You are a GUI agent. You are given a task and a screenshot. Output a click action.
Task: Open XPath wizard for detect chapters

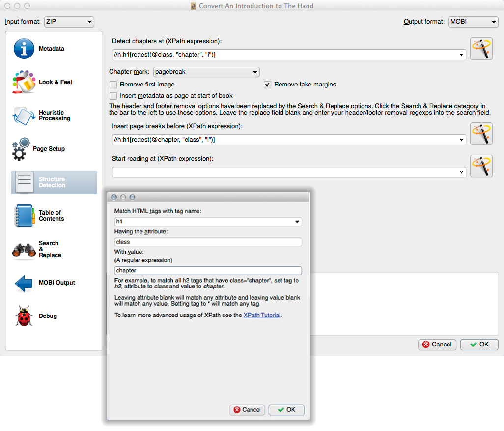click(481, 49)
